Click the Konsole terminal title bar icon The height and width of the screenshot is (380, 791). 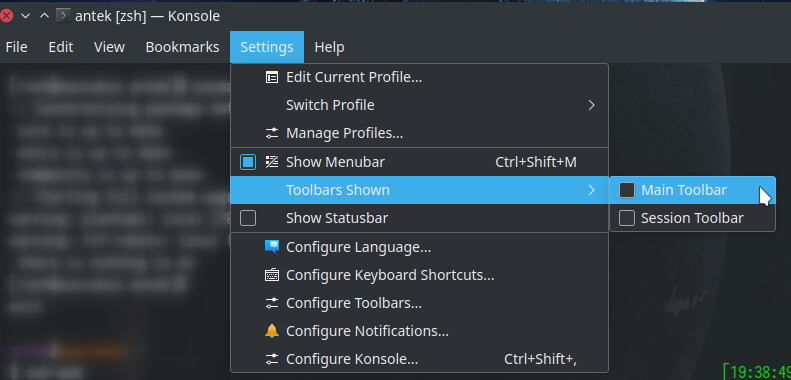click(x=63, y=16)
